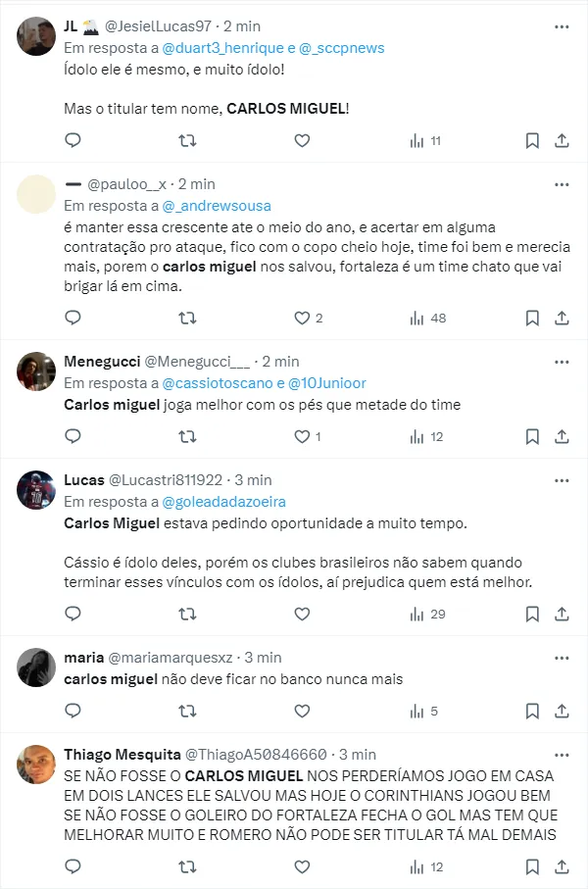588x889 pixels.
Task: Bookmark Lucas's tweet about Carlos Miguel
Action: point(532,614)
